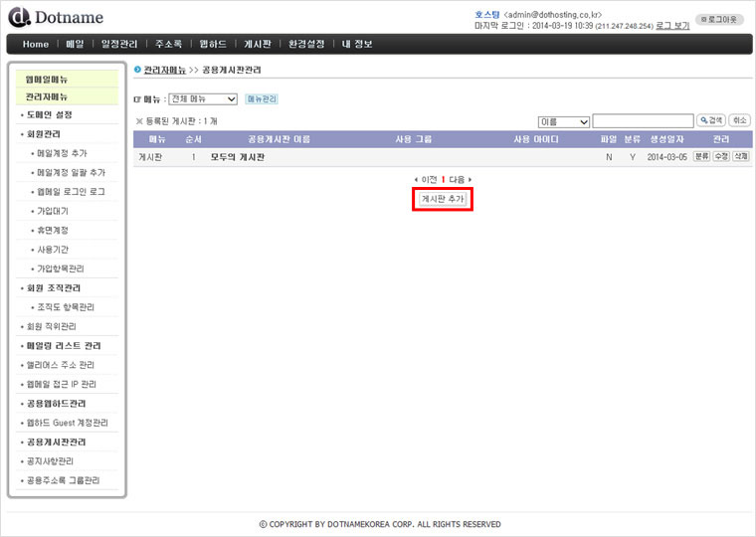Open 게시판 in top navigation bar
756x537 pixels.
[258, 44]
